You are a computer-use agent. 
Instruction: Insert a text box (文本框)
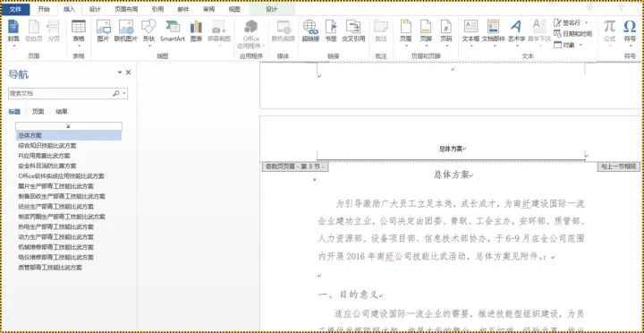click(x=470, y=32)
